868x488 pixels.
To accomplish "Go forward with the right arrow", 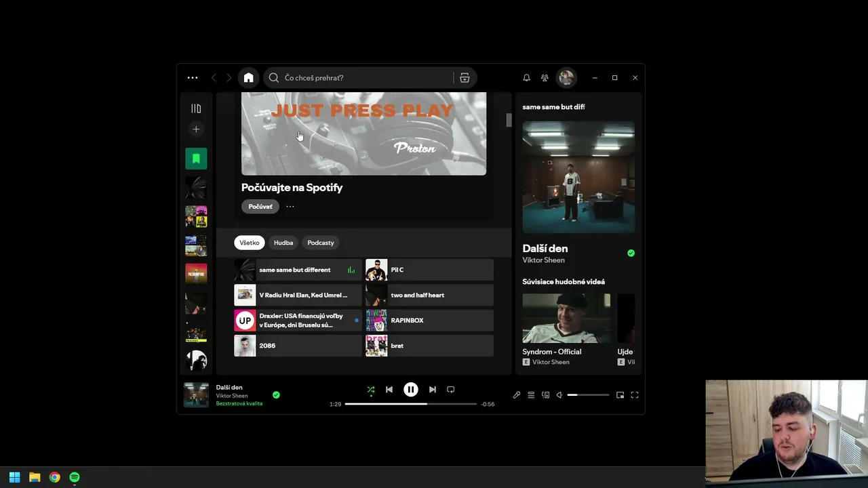I will click(x=229, y=78).
